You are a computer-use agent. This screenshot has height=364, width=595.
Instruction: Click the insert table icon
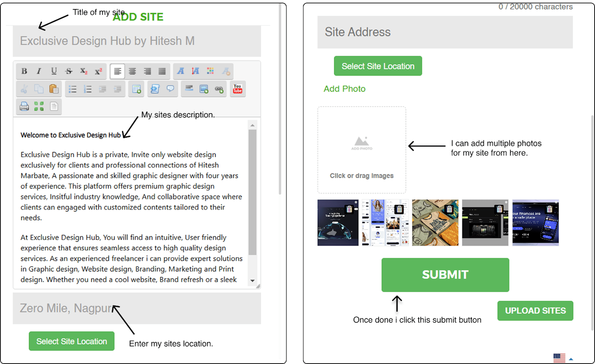point(137,89)
